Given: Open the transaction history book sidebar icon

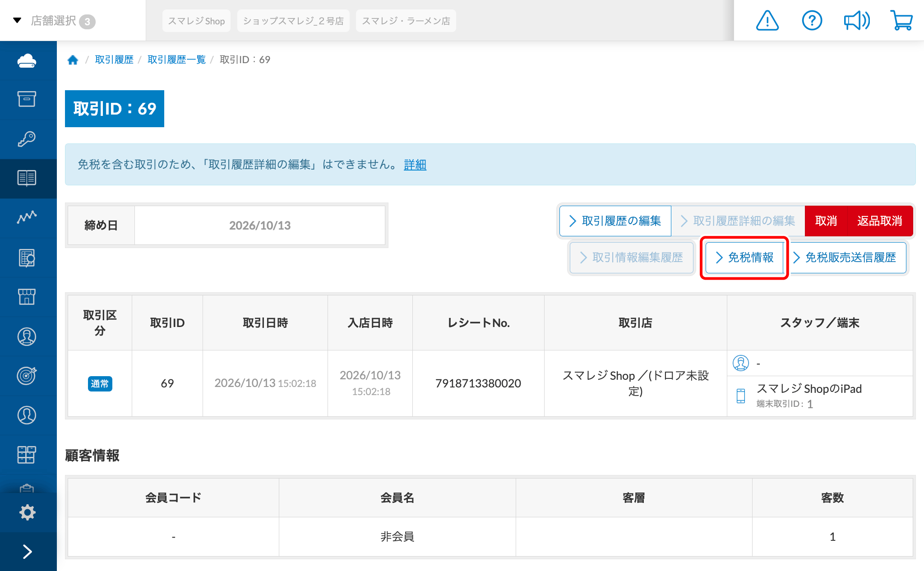Looking at the screenshot, I should point(27,178).
